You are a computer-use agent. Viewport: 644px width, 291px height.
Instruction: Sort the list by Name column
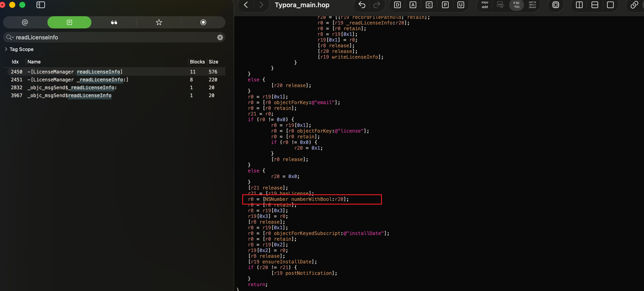point(34,62)
